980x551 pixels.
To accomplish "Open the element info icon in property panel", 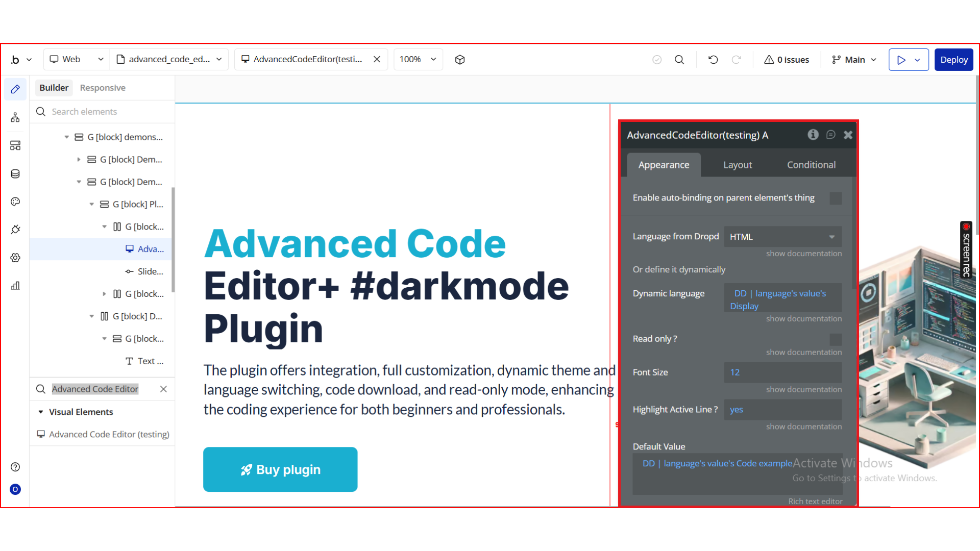I will tap(813, 135).
